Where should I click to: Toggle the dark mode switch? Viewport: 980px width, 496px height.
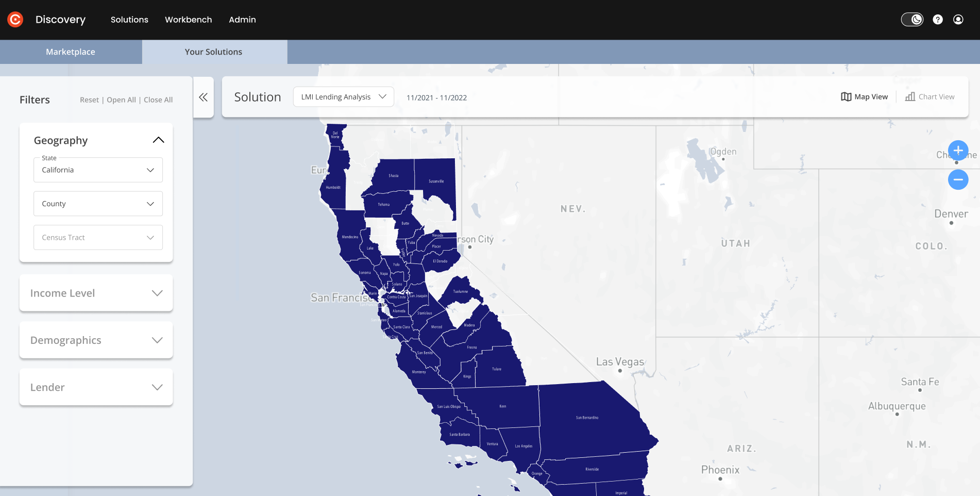pos(912,20)
